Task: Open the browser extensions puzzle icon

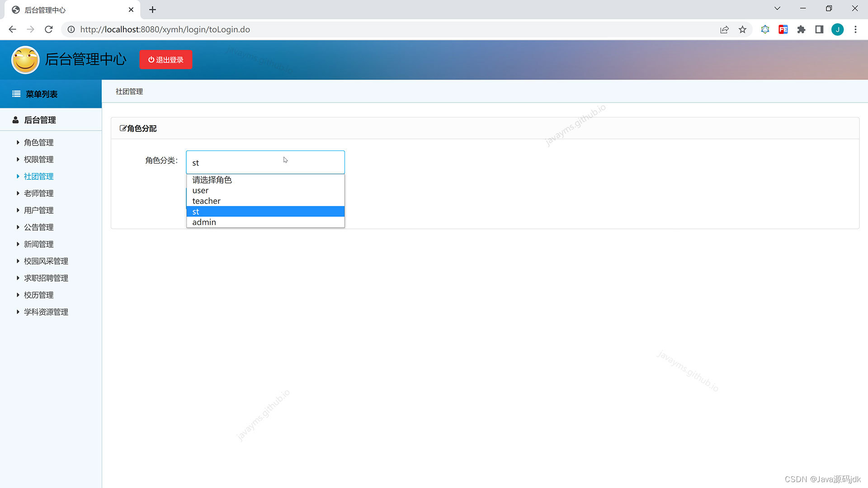Action: click(801, 29)
